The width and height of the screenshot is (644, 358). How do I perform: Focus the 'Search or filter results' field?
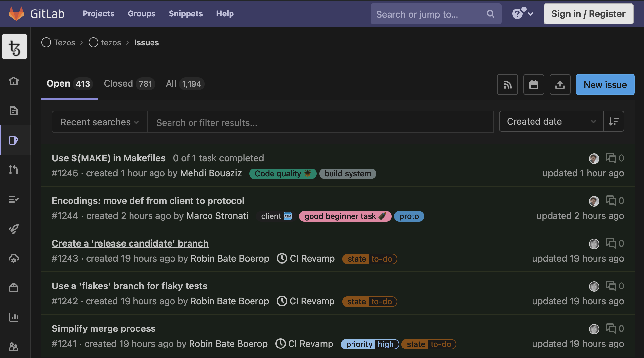pyautogui.click(x=320, y=122)
